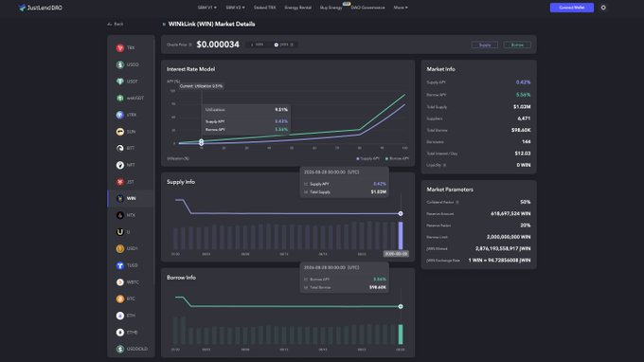Click the Suppliers 6,471 value

click(524, 118)
